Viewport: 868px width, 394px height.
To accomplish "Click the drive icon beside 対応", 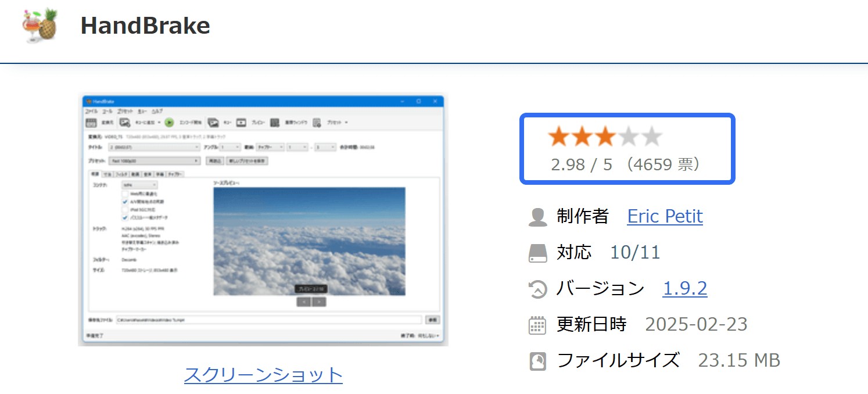I will (538, 253).
